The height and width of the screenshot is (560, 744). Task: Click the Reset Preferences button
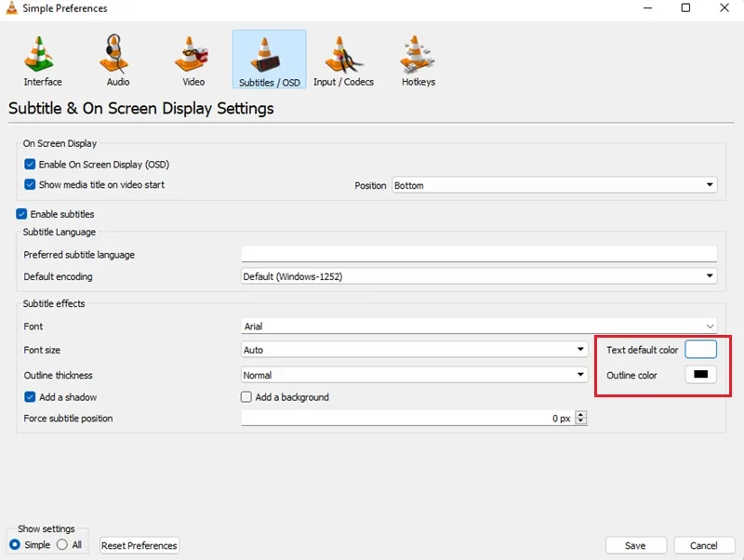coord(139,545)
